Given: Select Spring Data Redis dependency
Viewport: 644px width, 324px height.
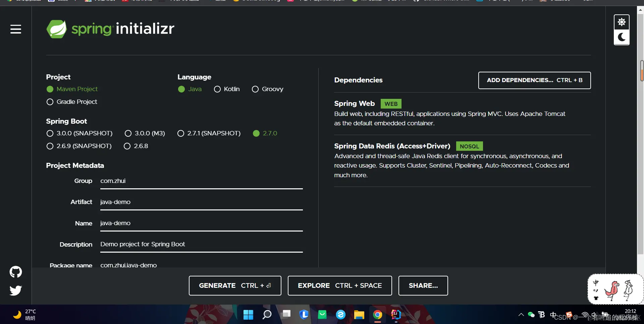Looking at the screenshot, I should click(x=462, y=160).
